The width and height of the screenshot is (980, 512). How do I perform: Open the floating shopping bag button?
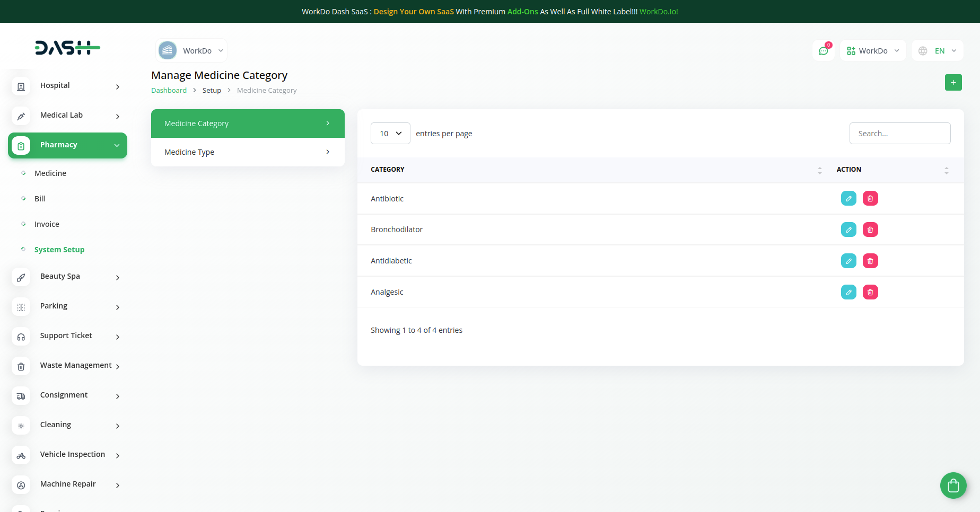click(953, 485)
